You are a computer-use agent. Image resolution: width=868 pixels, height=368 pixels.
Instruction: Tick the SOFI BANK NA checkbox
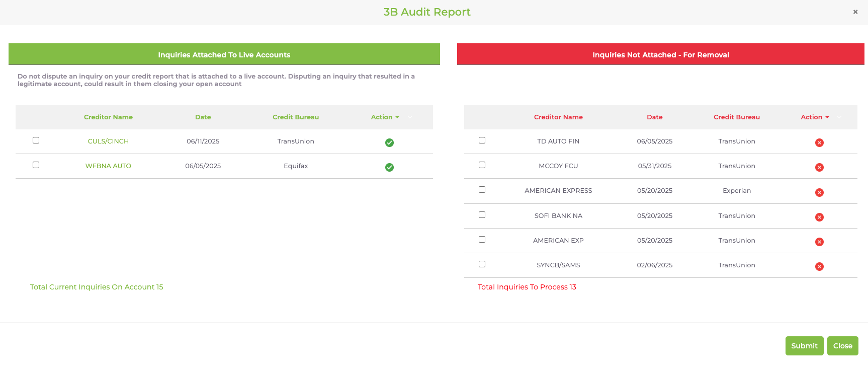482,215
